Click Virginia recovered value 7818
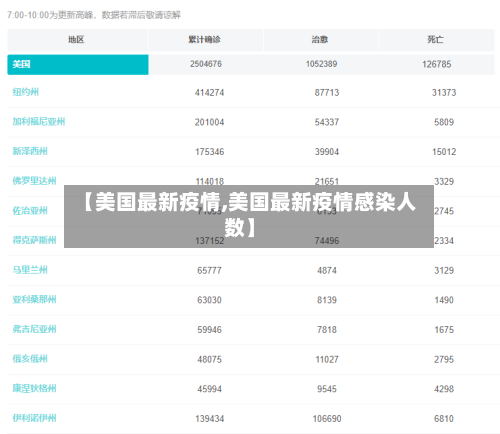500x434 pixels. [x=327, y=330]
